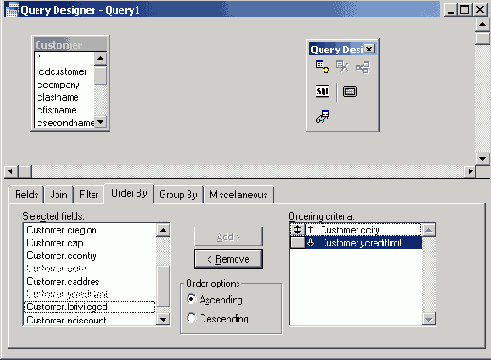The width and height of the screenshot is (491, 360).
Task: Close the floating Query Designer toolbar
Action: 369,49
